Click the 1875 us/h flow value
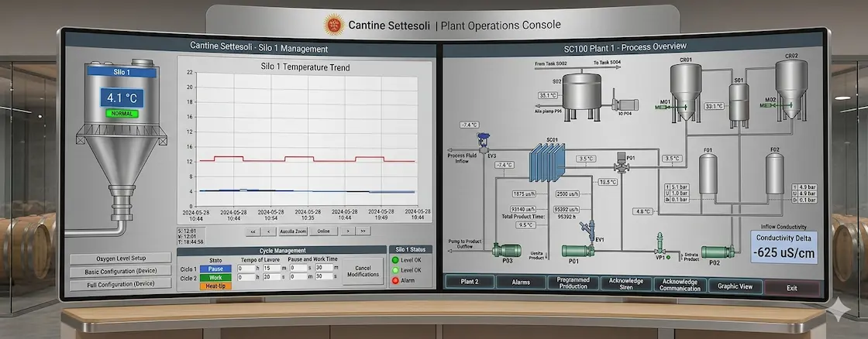 (x=524, y=193)
